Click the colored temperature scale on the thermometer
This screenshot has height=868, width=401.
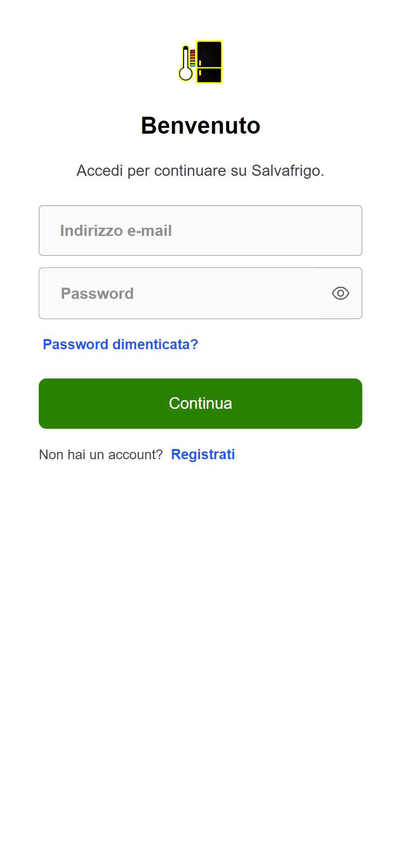[x=192, y=58]
